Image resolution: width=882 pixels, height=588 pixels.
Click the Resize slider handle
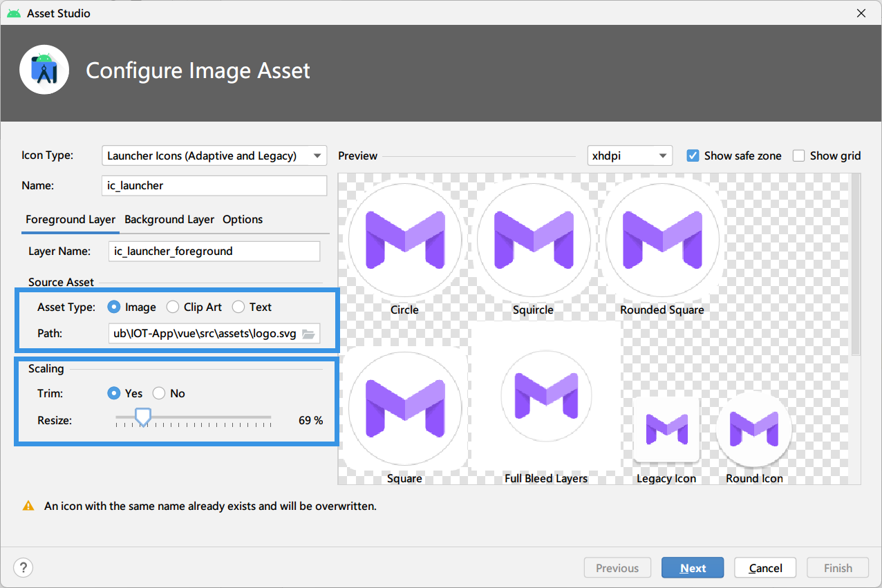point(142,417)
